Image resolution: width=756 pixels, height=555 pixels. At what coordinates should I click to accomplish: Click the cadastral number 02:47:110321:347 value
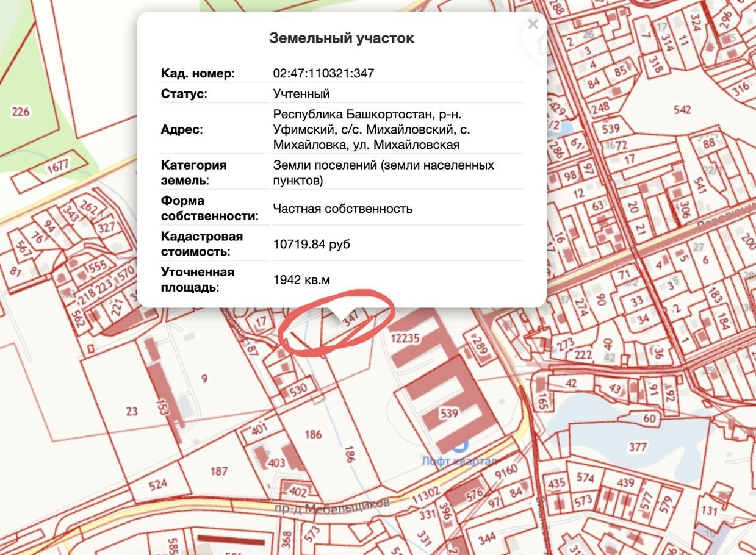(323, 73)
